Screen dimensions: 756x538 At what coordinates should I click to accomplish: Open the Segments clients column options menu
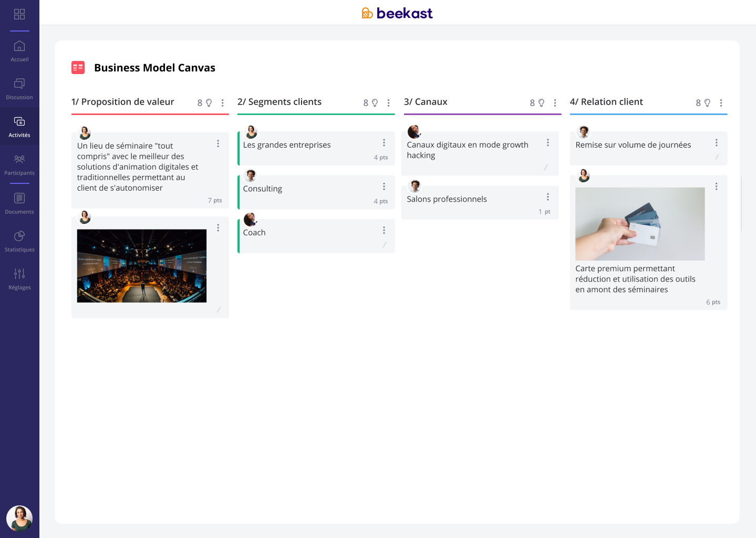(x=389, y=103)
